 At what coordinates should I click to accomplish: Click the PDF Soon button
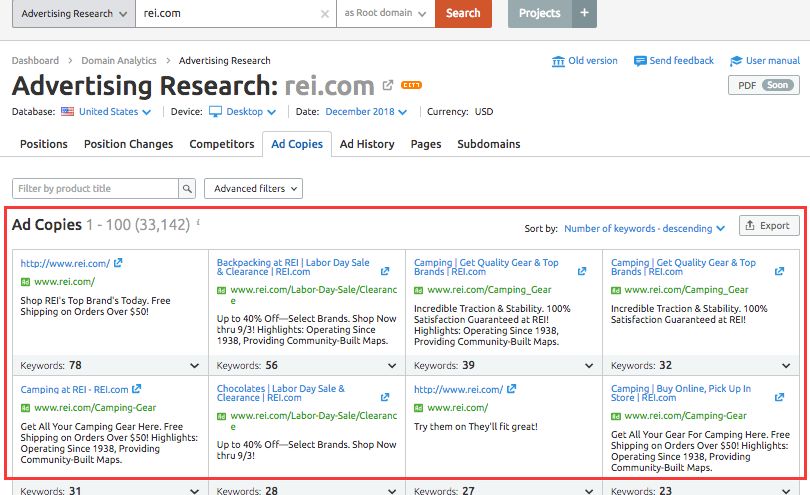click(x=764, y=85)
